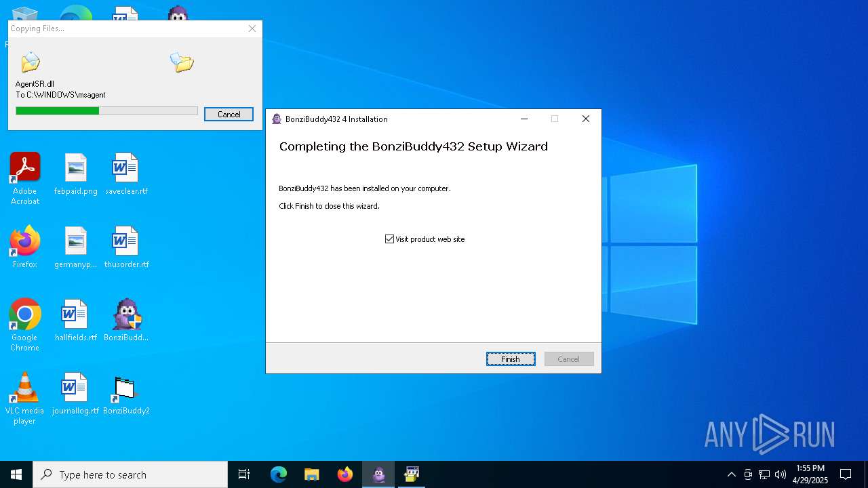Click the file copy progress bar

click(106, 111)
